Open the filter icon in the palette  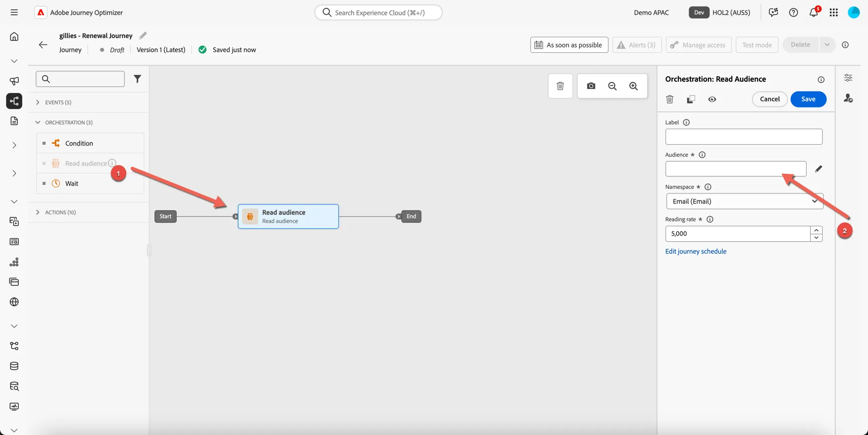click(137, 79)
